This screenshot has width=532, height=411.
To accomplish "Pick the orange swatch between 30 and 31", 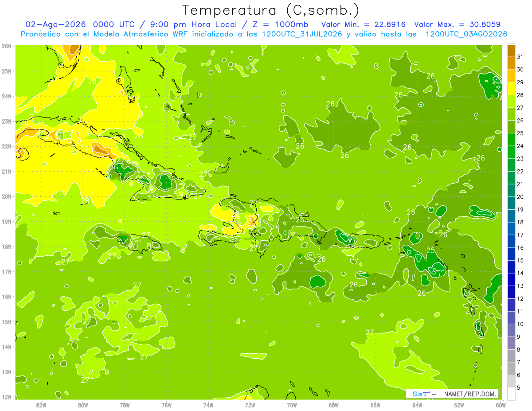I will point(511,63).
